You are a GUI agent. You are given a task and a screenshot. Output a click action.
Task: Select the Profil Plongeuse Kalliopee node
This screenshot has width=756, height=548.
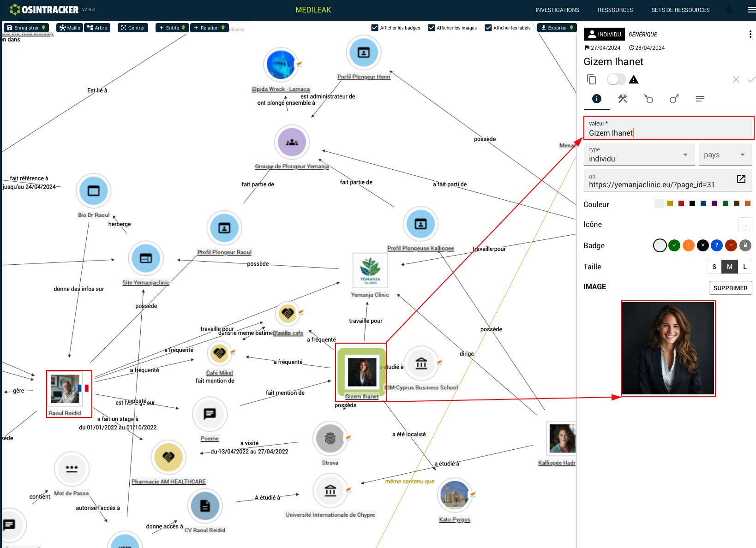tap(420, 224)
